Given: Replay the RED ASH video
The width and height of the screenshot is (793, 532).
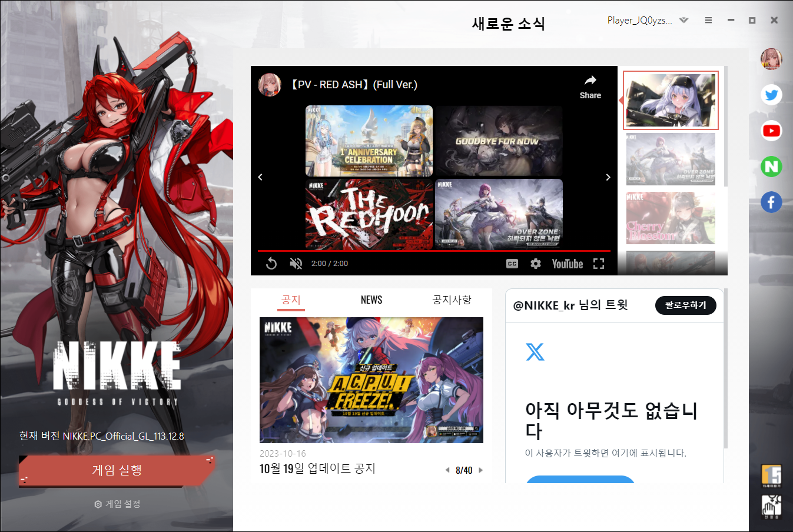Looking at the screenshot, I should pos(271,264).
